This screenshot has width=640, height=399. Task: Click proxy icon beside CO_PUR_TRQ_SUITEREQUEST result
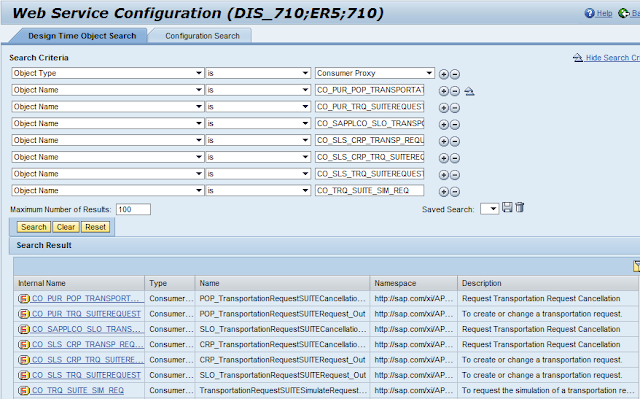24,314
